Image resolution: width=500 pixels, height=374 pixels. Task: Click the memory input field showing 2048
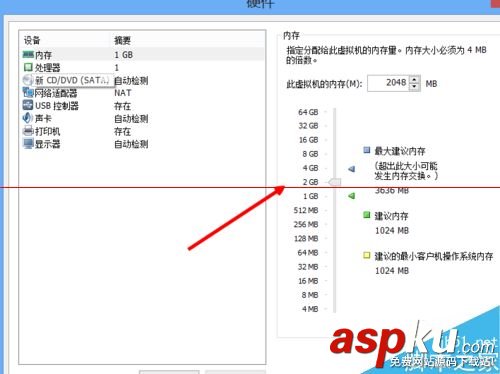[x=388, y=83]
